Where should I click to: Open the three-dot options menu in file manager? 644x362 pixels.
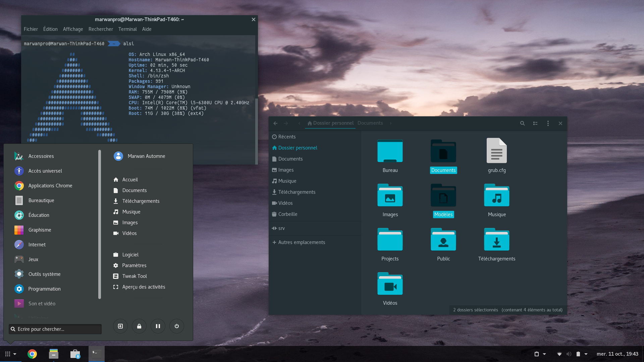548,123
